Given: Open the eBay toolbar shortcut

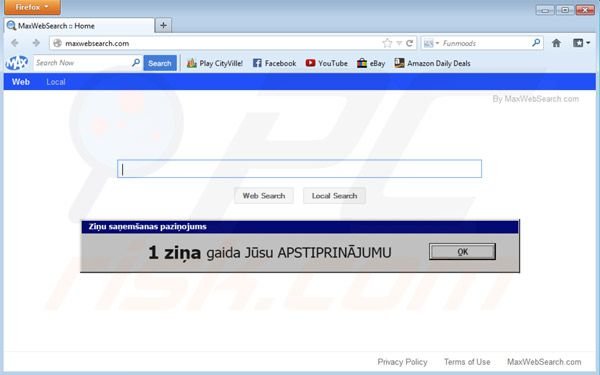Looking at the screenshot, I should click(x=371, y=63).
